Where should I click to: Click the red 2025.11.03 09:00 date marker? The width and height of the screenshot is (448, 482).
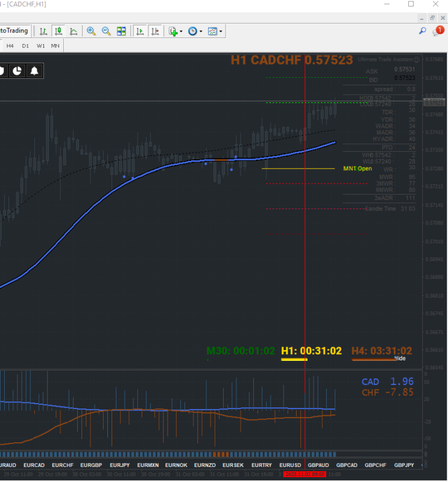point(305,474)
